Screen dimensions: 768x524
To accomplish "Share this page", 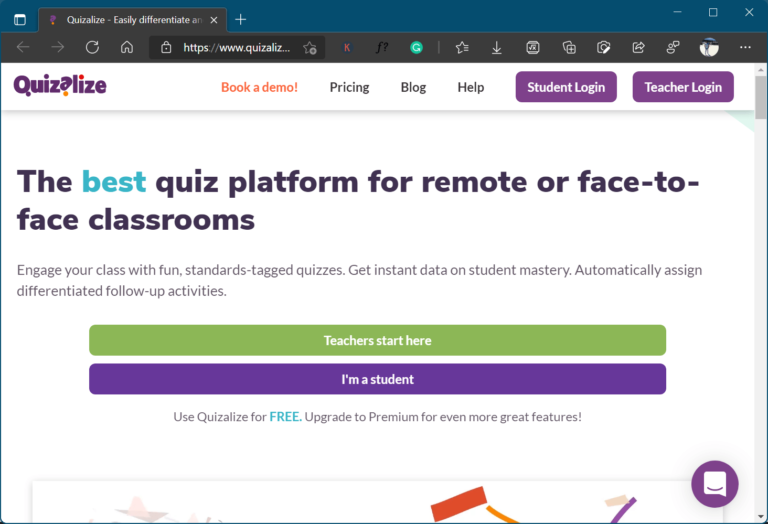I will click(638, 48).
